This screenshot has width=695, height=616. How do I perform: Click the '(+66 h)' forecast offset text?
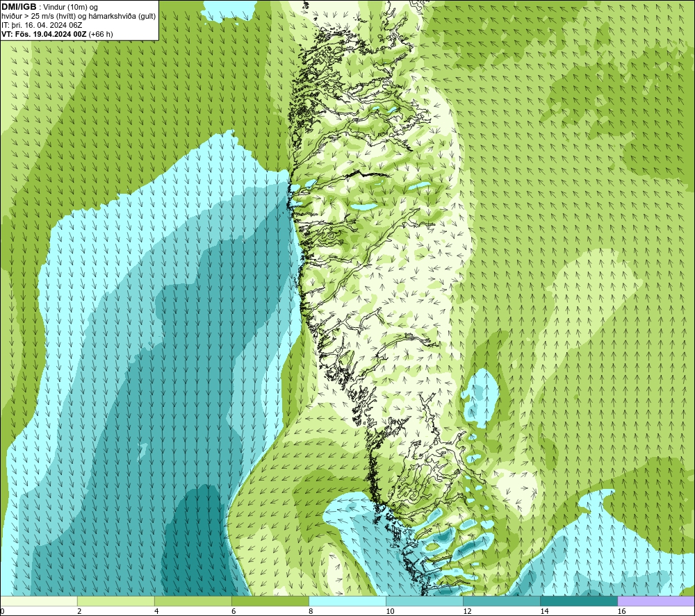click(x=101, y=34)
